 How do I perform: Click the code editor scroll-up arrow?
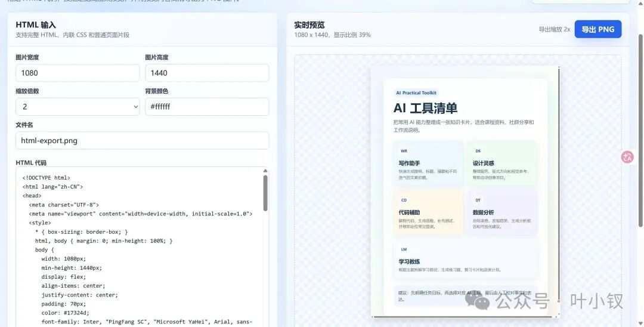[x=265, y=171]
